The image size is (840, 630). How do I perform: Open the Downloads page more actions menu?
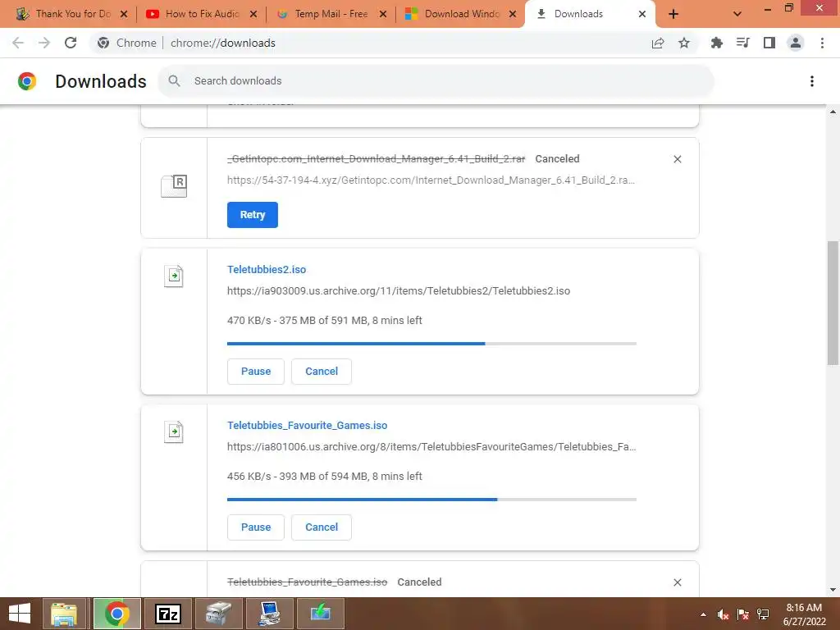[x=812, y=81]
